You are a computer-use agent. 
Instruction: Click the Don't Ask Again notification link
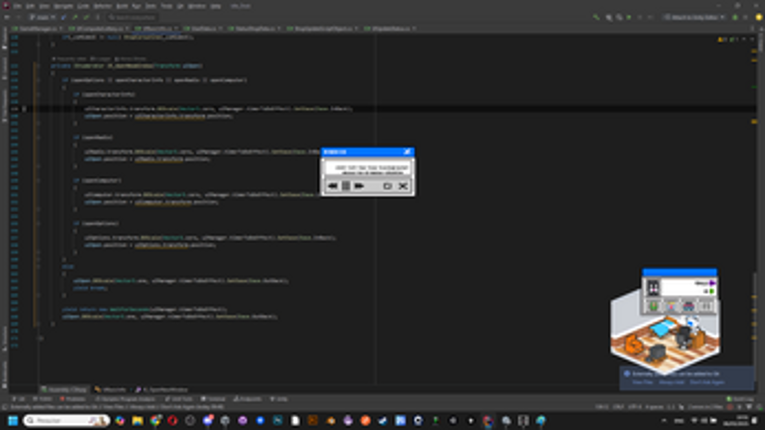tap(707, 382)
